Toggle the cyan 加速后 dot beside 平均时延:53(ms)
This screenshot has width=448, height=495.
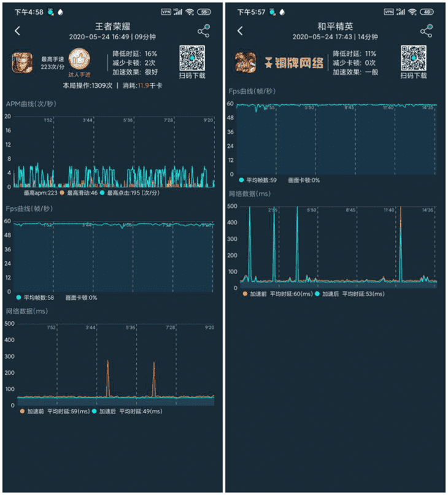coord(317,294)
